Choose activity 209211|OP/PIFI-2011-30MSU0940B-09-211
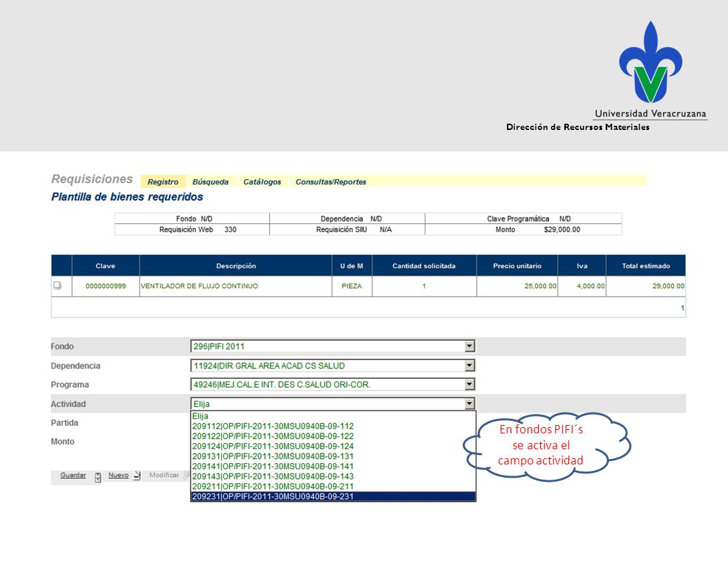Viewport: 728px width, 564px height. click(333, 487)
